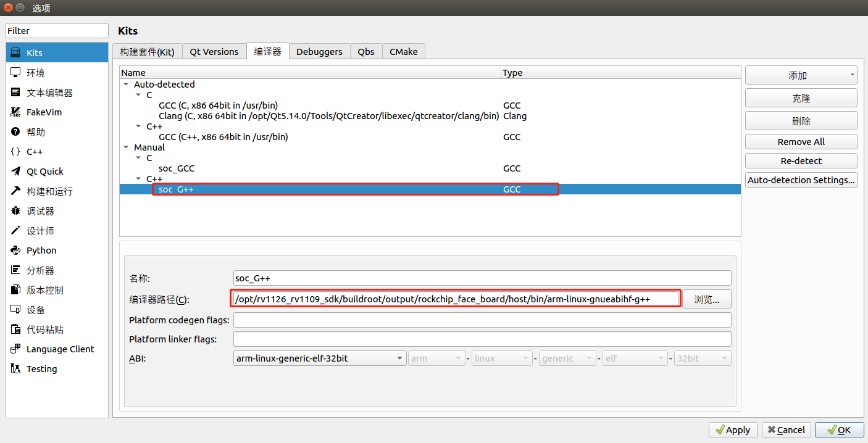The width and height of the screenshot is (868, 443).
Task: Collapse the Manual compilers group
Action: click(x=126, y=147)
